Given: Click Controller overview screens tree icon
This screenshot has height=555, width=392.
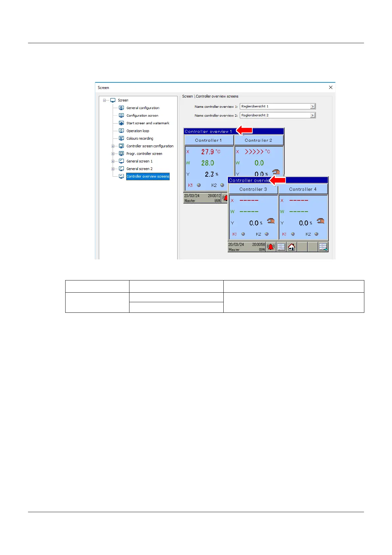Looking at the screenshot, I should pyautogui.click(x=121, y=176).
